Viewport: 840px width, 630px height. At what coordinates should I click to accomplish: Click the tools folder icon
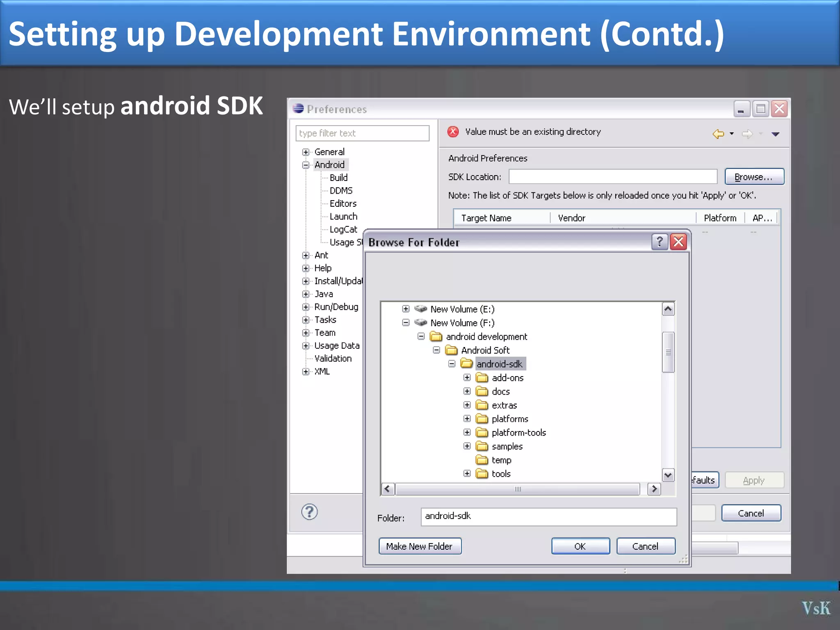click(x=482, y=473)
